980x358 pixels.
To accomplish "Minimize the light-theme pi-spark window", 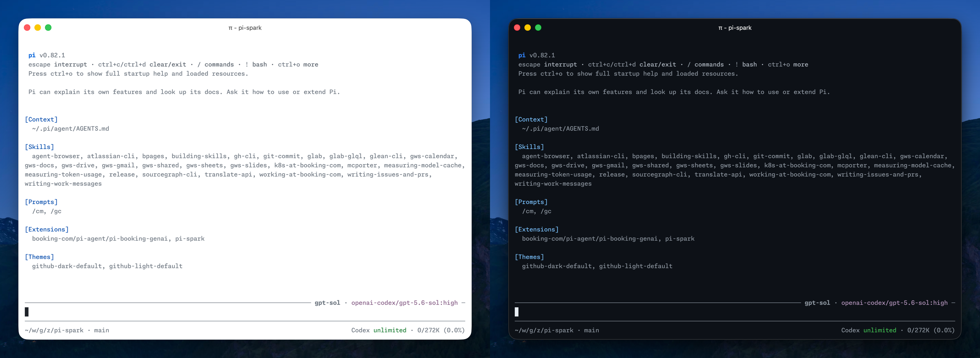I will point(38,27).
